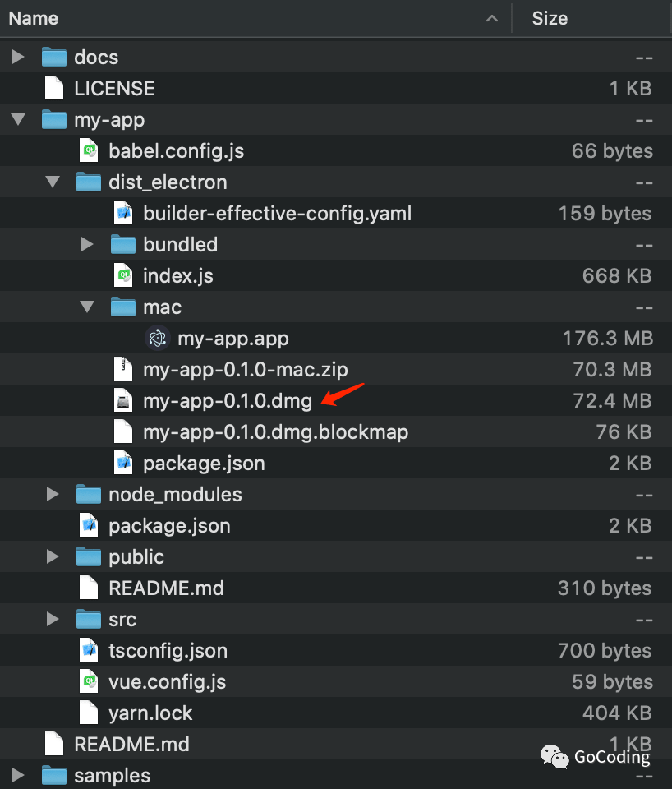Sort files by Size column header
Screen dimensions: 672x789
tap(550, 18)
